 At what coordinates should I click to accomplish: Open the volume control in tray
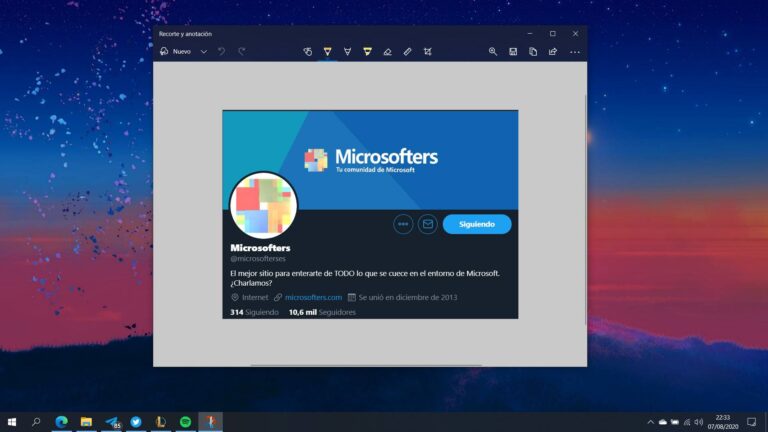click(699, 422)
